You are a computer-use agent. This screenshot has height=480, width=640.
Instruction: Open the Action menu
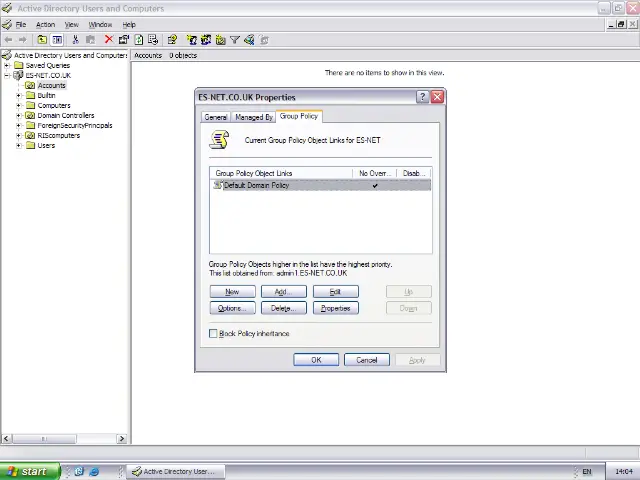(45, 24)
